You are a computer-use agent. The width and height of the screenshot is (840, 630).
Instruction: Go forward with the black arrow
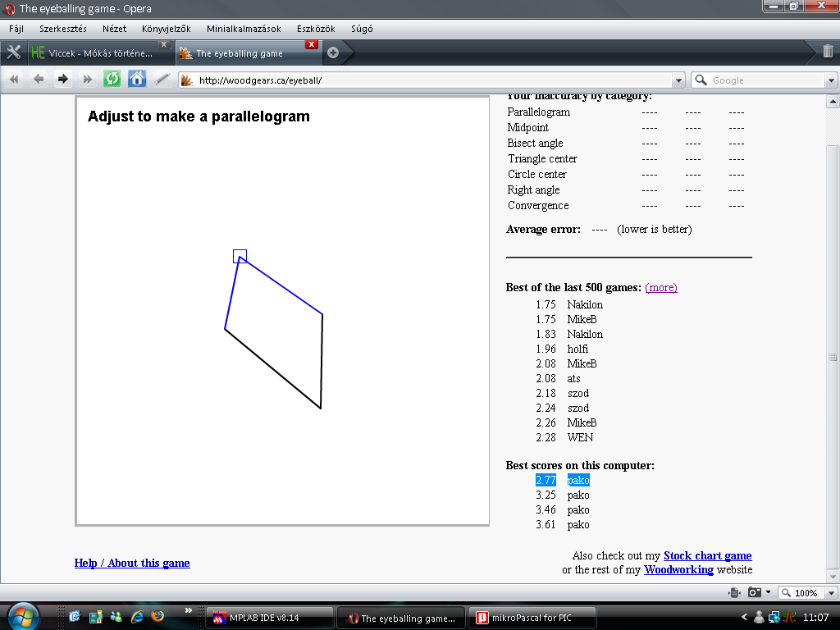coord(62,80)
